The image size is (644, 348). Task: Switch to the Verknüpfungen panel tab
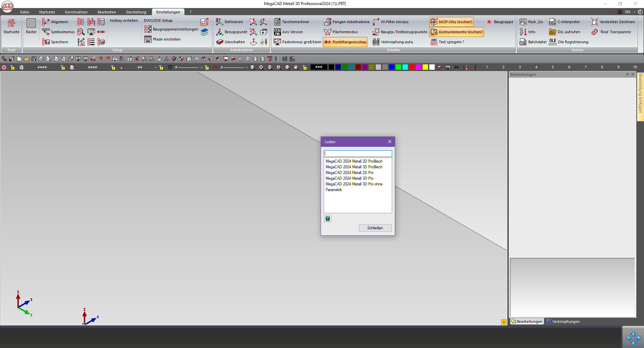pos(562,322)
